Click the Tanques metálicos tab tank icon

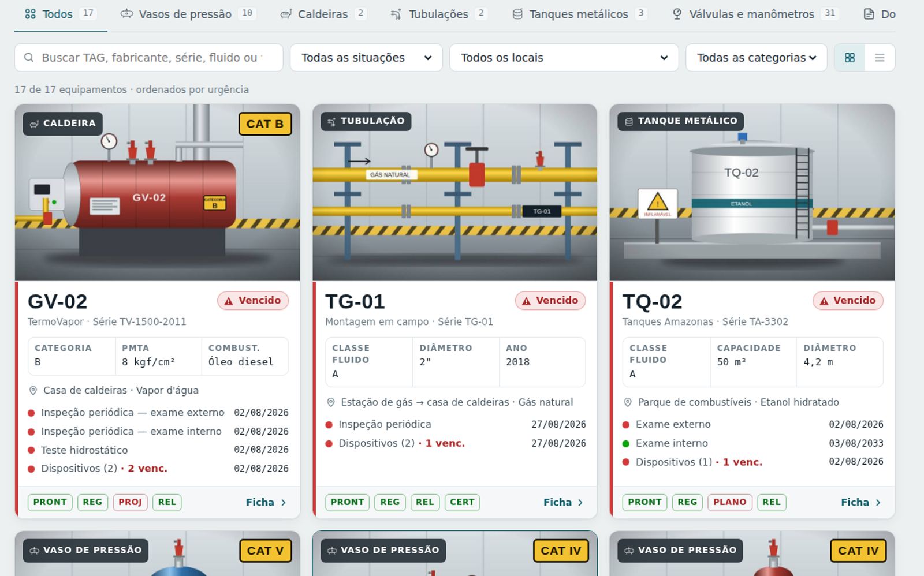point(517,14)
